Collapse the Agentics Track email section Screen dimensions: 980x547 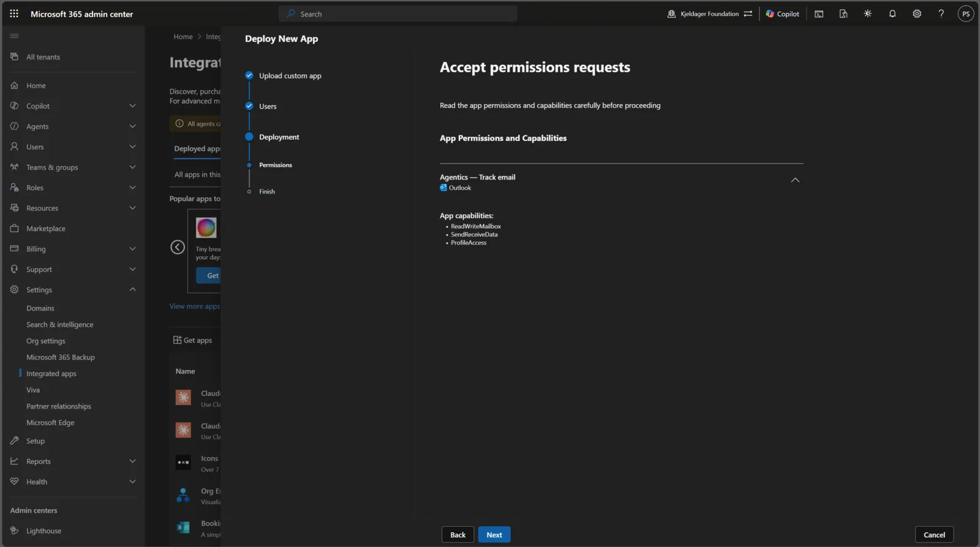(795, 180)
